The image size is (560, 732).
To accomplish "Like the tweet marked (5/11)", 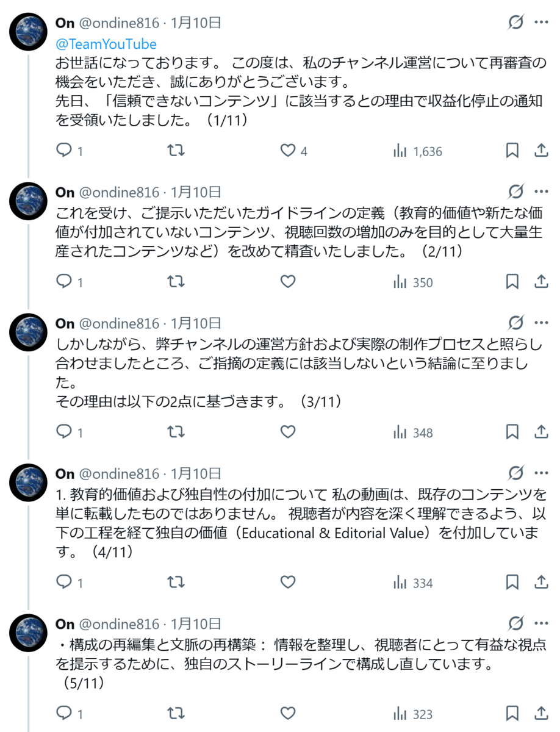I will tap(288, 714).
